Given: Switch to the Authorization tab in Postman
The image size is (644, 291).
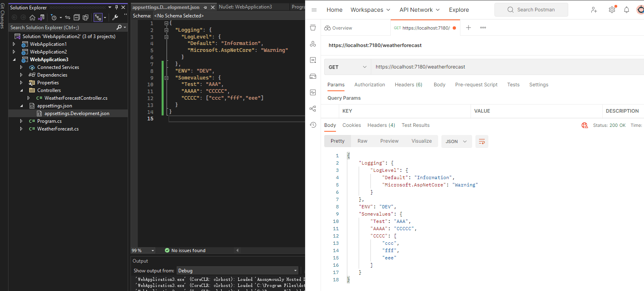Looking at the screenshot, I should [x=370, y=85].
